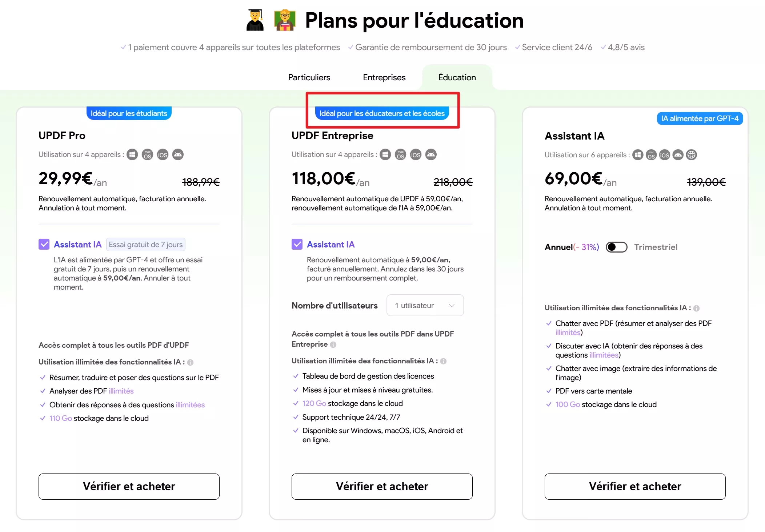Viewport: 765px width, 532px height.
Task: Click Vérifier et acheter for UPDF Pro
Action: (129, 486)
